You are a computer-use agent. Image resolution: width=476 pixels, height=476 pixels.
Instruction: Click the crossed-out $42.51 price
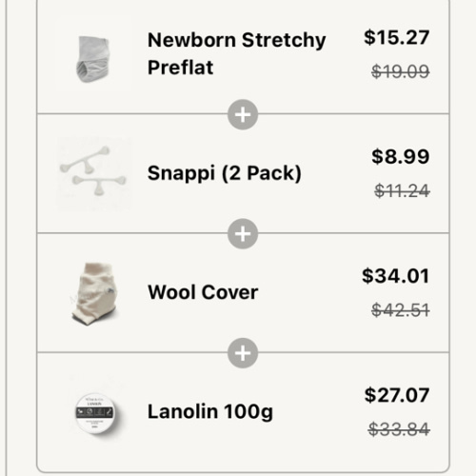point(401,310)
